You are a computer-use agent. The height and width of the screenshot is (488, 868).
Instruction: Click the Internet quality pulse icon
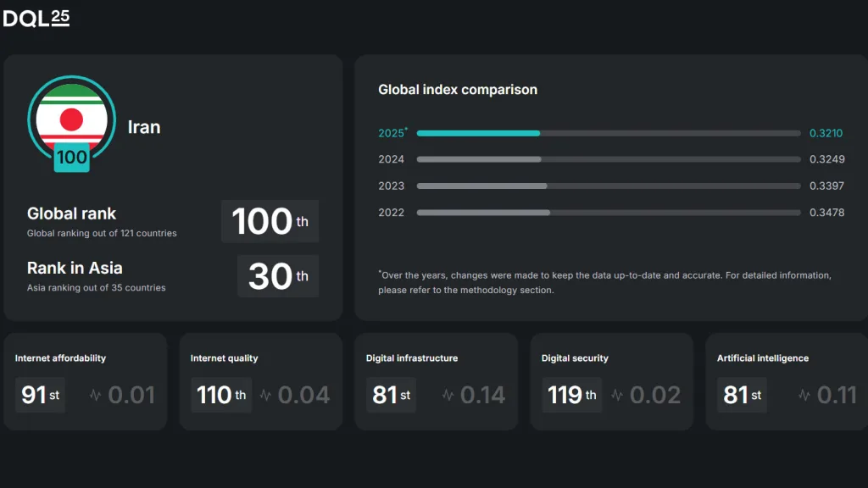[265, 395]
